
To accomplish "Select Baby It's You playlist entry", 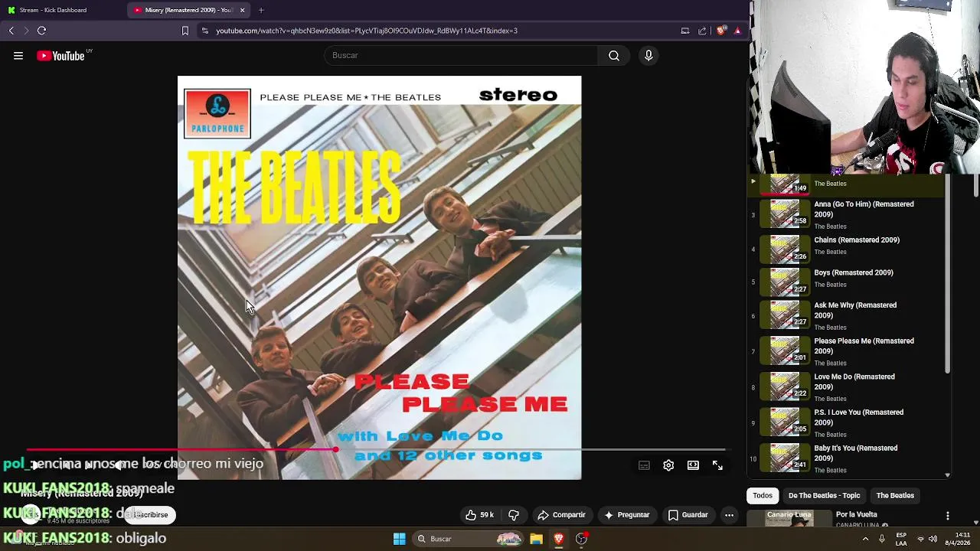I will [x=845, y=458].
